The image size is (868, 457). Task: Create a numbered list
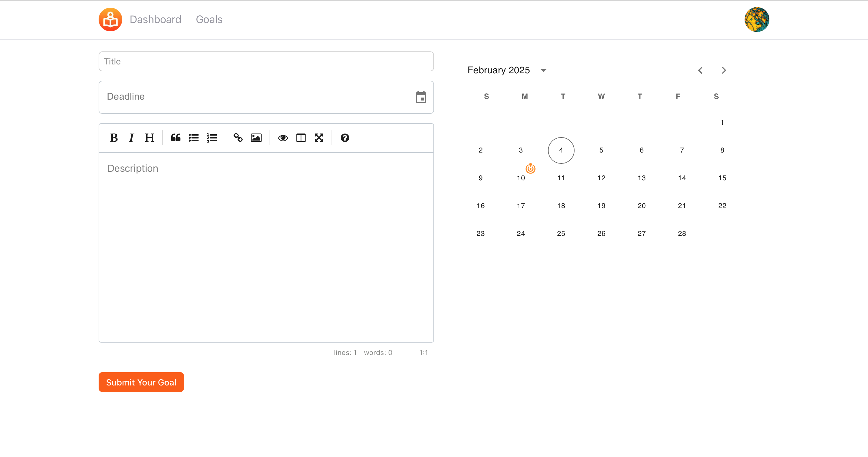pos(212,138)
